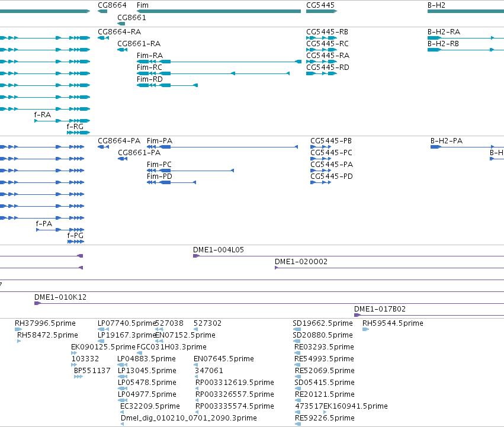Select the FGC031H03.3prime EST

140,353
